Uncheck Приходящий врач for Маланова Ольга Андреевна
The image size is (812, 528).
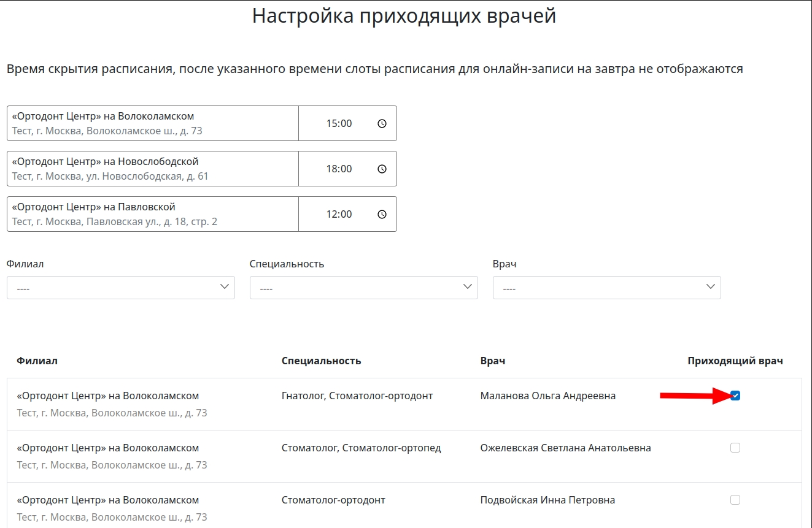pos(735,396)
